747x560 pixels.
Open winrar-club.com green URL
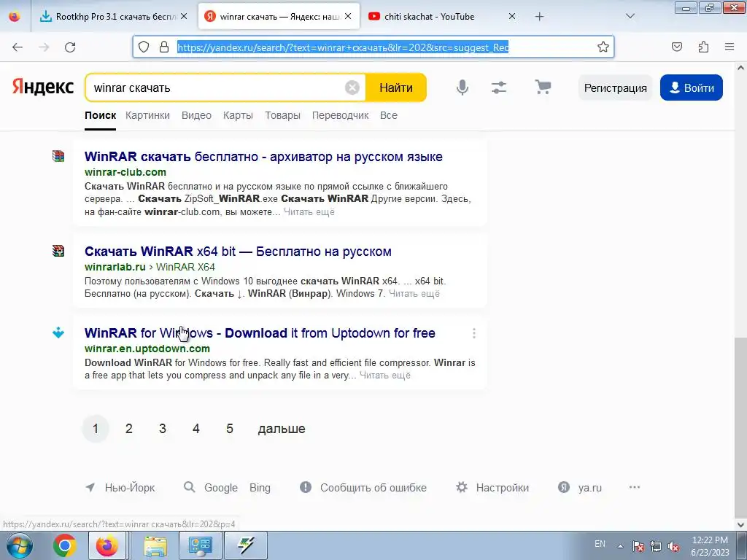(x=125, y=172)
